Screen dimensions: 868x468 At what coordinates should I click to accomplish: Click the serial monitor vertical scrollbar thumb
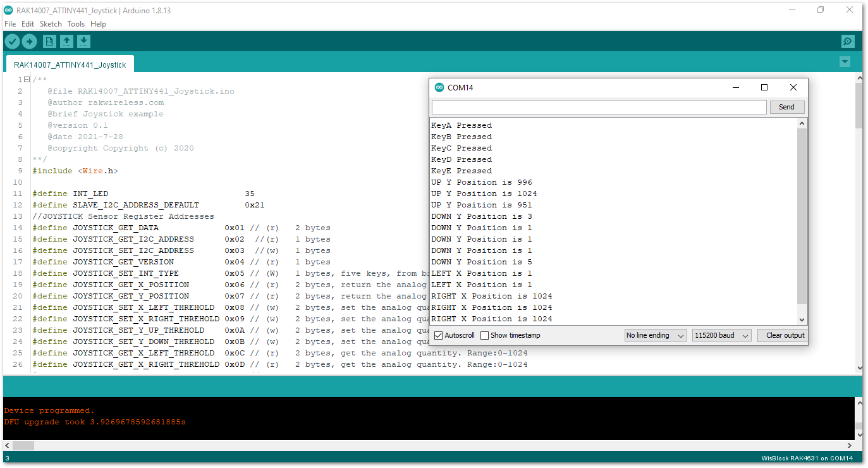[802, 216]
